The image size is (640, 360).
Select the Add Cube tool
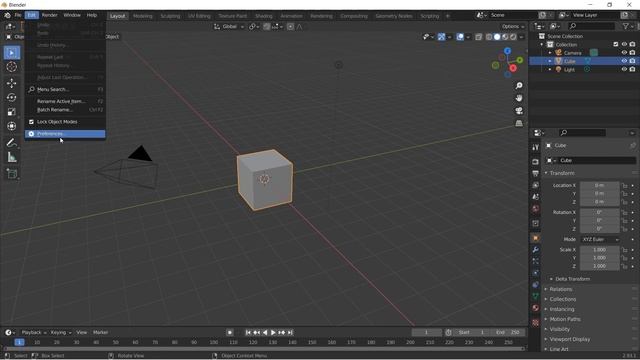pyautogui.click(x=11, y=174)
